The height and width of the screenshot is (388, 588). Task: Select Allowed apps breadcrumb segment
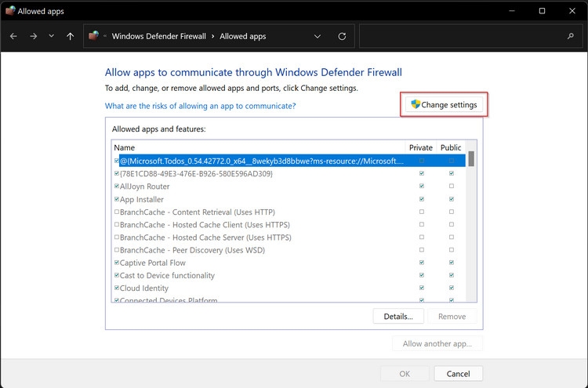242,36
